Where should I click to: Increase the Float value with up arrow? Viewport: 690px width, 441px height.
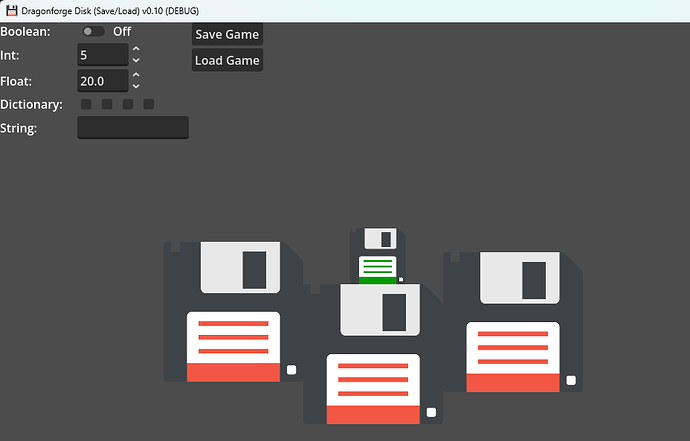[136, 75]
